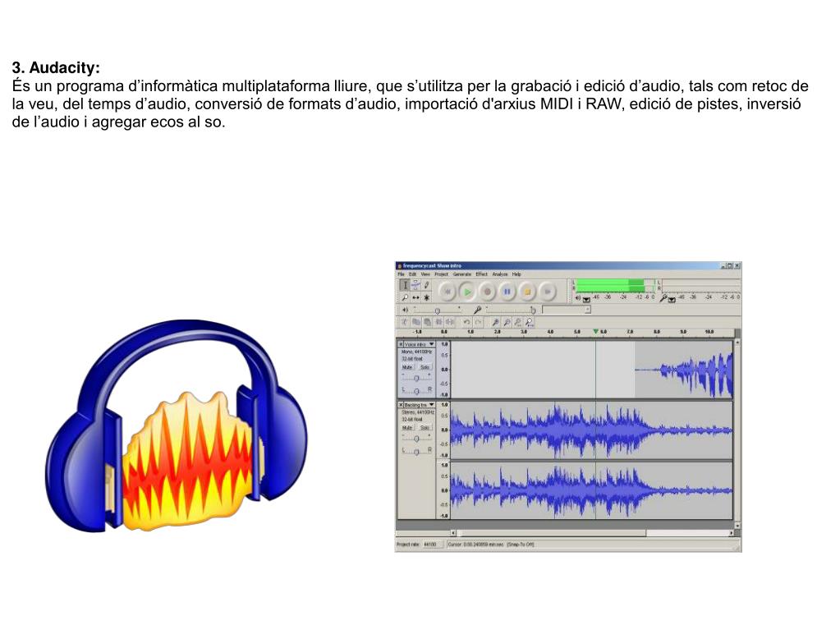Viewport: 840px width, 630px height.
Task: Click the horizontal scrollbar right arrow
Action: click(731, 533)
